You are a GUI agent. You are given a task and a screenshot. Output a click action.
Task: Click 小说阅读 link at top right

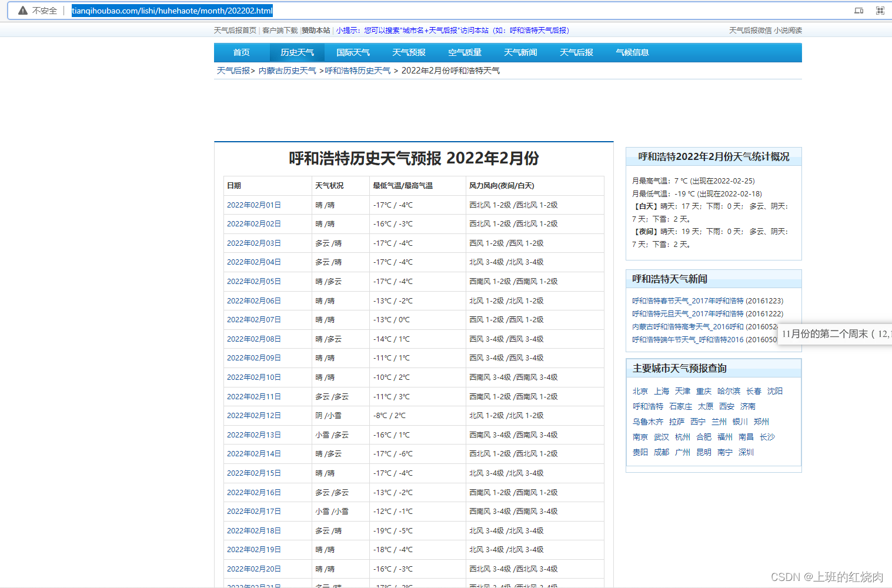(788, 31)
